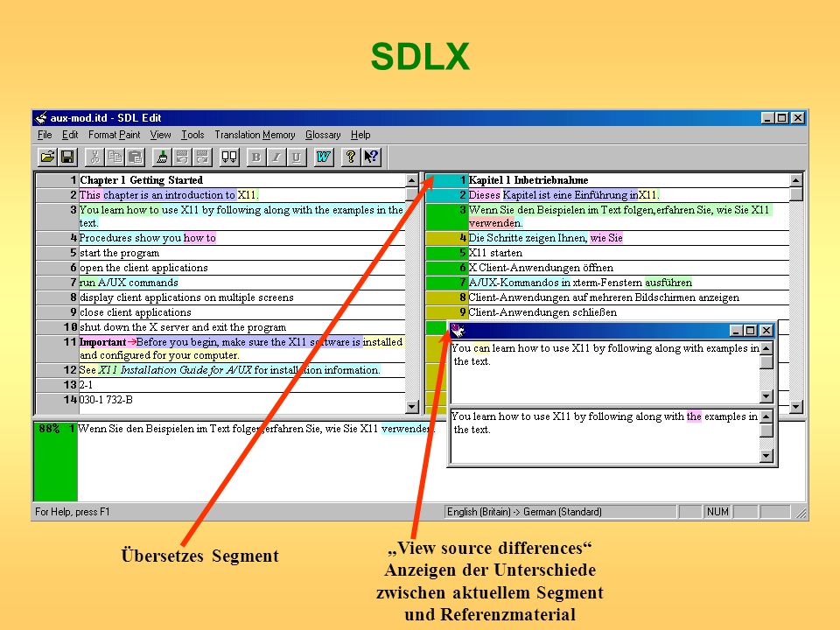Select source segment 'Chapter 1 Getting Started'
This screenshot has height=630, width=840.
[242, 180]
